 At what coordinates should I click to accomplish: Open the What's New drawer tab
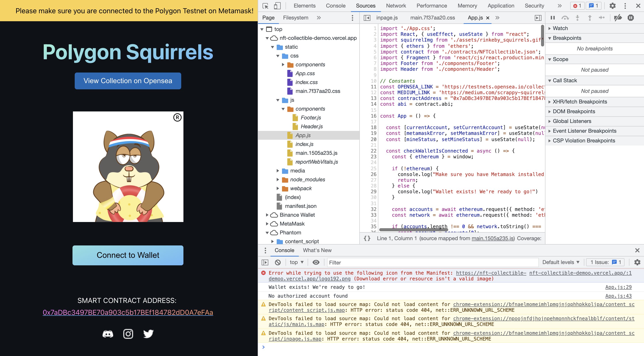pos(317,250)
